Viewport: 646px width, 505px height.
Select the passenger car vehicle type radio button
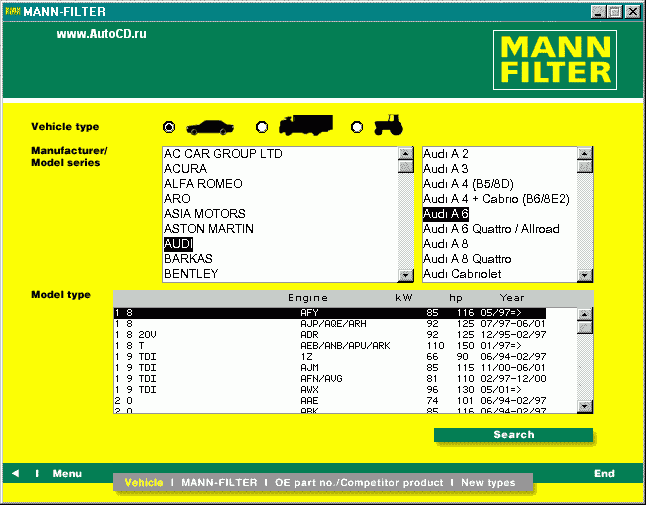click(169, 127)
